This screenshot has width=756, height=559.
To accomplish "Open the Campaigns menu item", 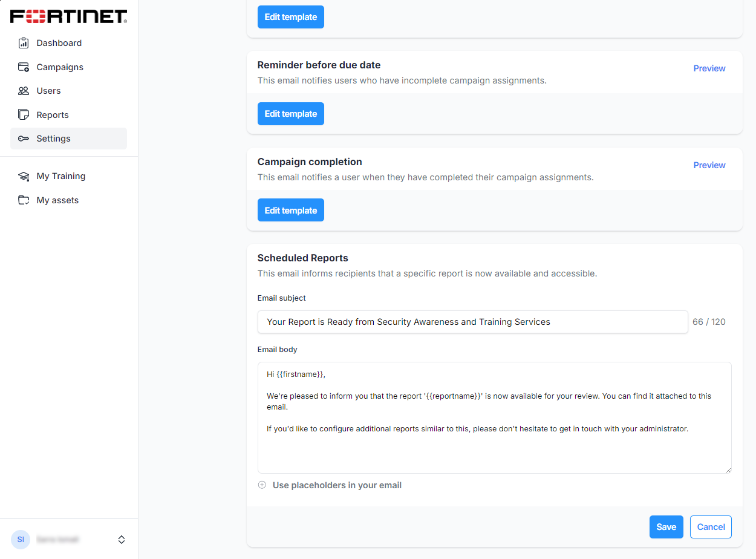I will (x=60, y=67).
